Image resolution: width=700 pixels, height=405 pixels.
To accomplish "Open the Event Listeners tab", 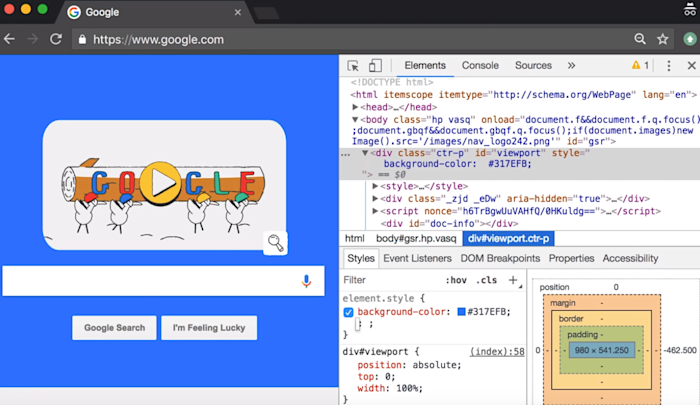I will click(417, 259).
